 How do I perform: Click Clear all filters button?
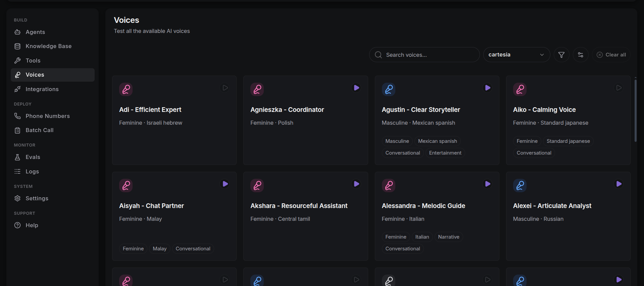(611, 55)
